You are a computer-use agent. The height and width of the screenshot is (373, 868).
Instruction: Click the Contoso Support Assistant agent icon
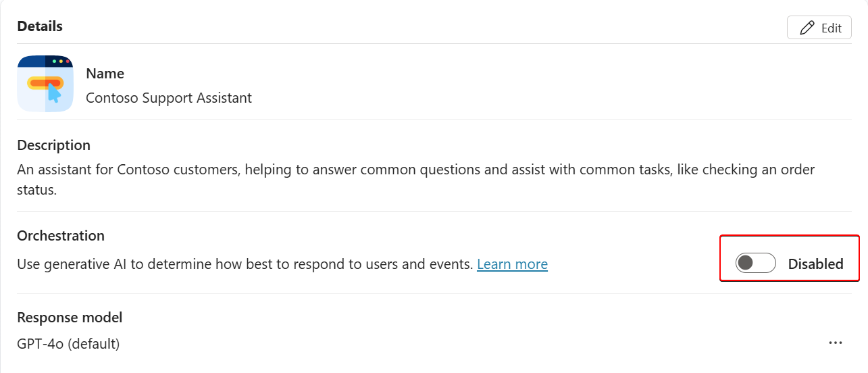[45, 84]
